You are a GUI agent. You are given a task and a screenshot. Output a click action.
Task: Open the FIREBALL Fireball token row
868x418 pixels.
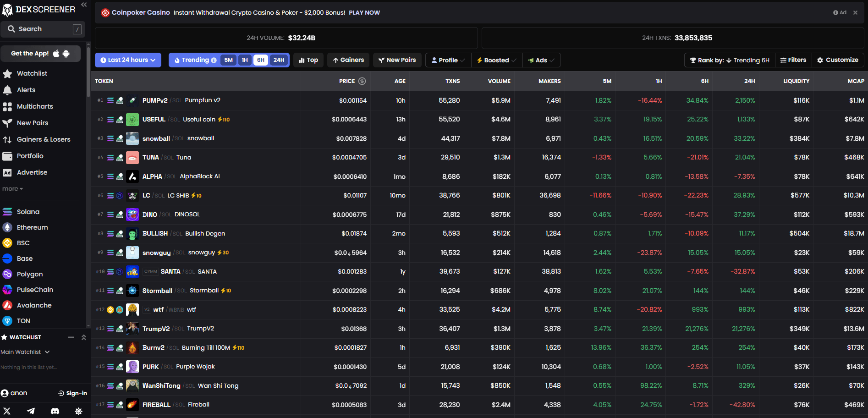coord(479,405)
